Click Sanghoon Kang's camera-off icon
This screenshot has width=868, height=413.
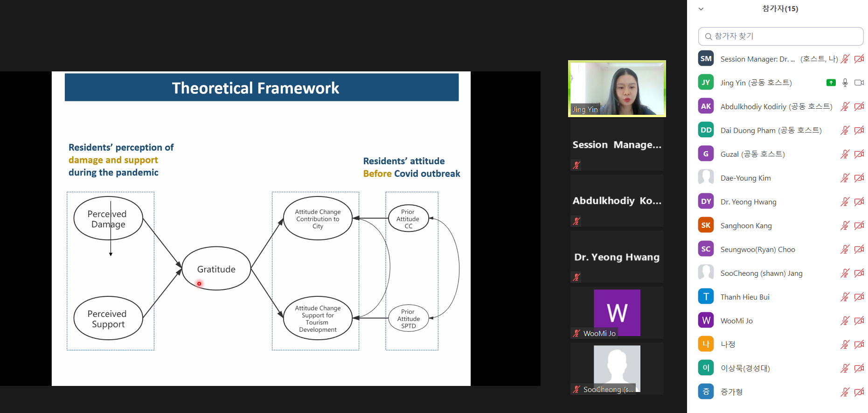859,225
